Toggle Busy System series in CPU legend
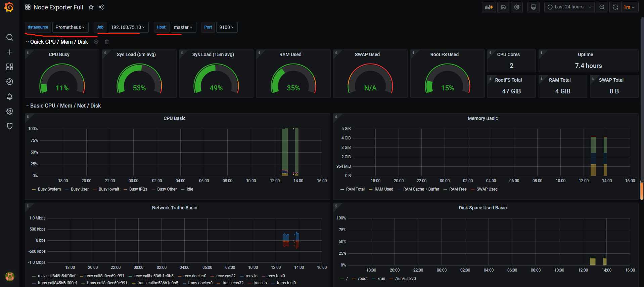 49,189
